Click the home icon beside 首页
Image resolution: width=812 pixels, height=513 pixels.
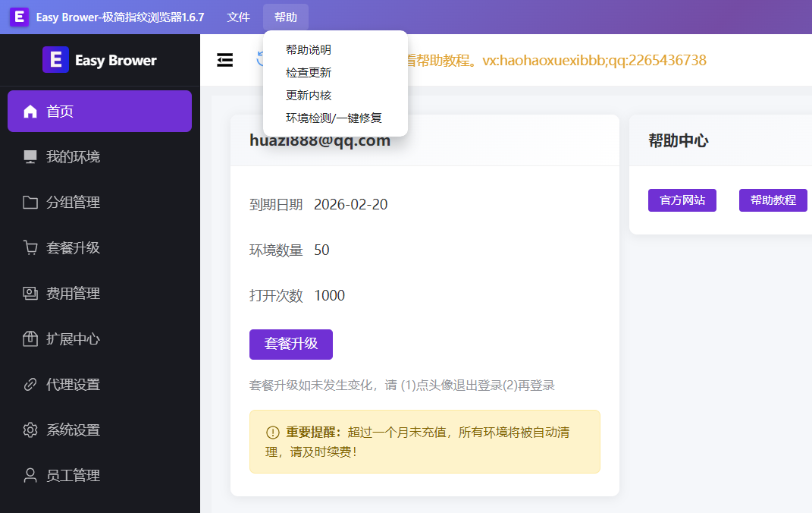(x=30, y=112)
